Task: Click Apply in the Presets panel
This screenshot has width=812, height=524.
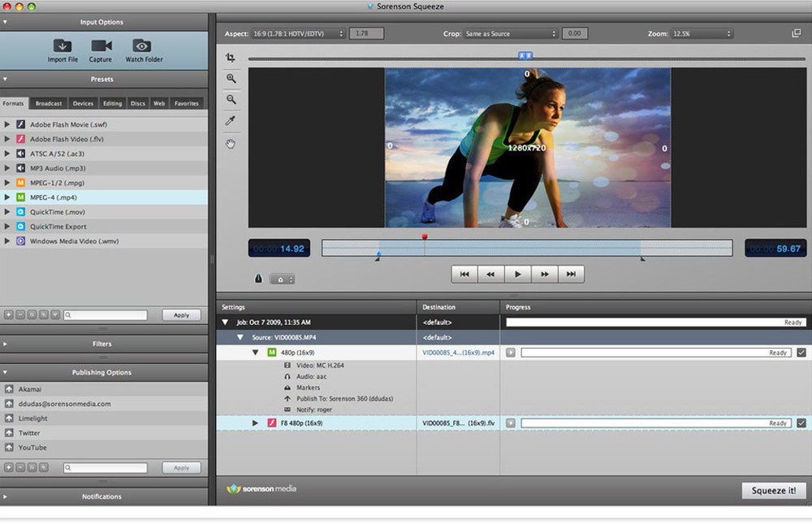Action: tap(181, 314)
